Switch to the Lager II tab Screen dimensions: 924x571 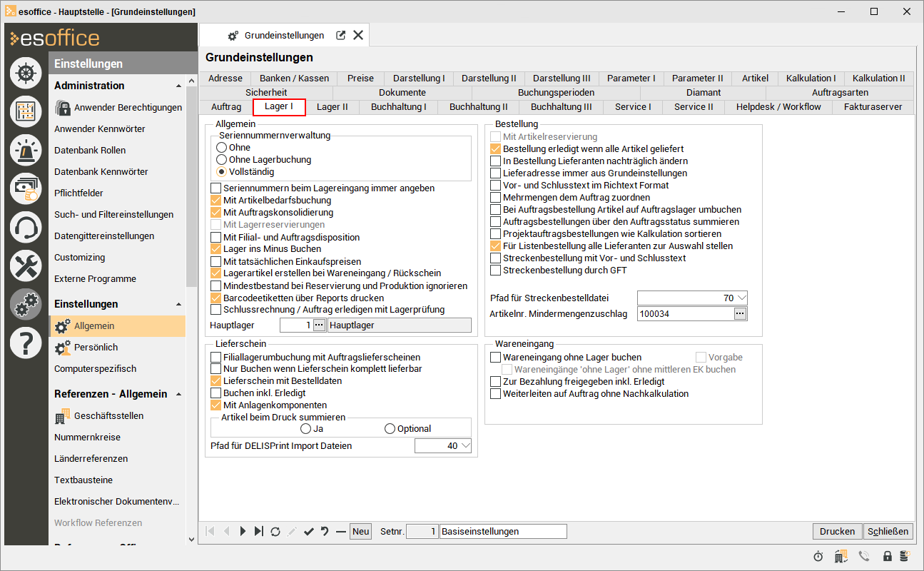[x=332, y=107]
